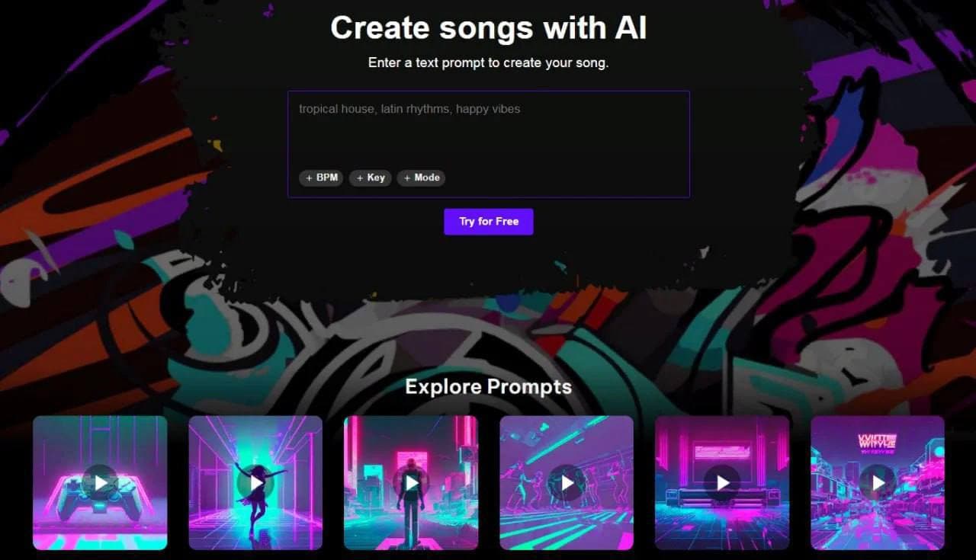Add a Mode tag to prompt
Screen dimensions: 976x560
point(421,178)
